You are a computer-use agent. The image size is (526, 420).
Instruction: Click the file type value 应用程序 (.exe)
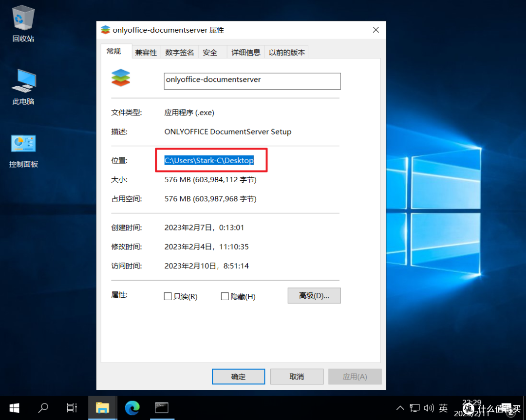[x=189, y=113]
